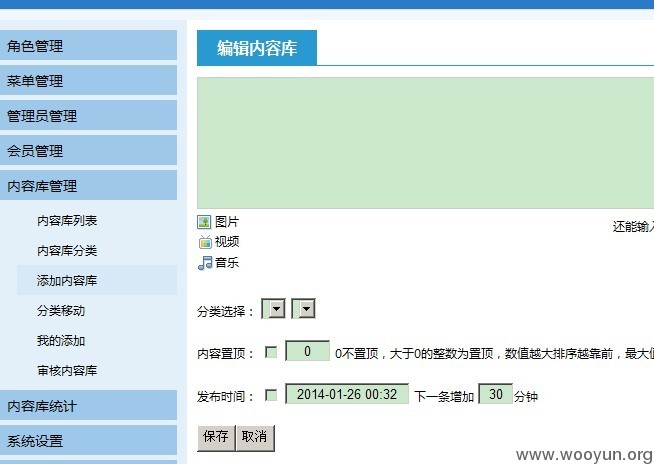
Task: Click the 图片 picture icon
Action: 204,222
